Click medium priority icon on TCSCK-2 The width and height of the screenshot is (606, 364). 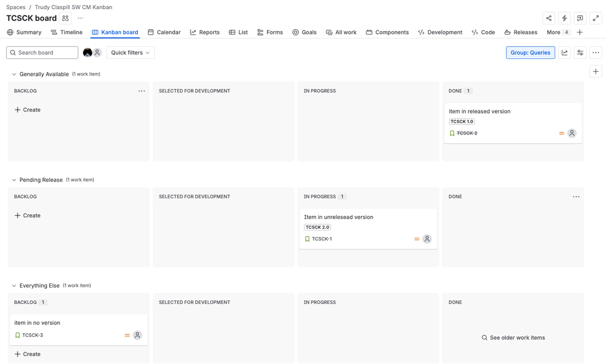point(562,133)
